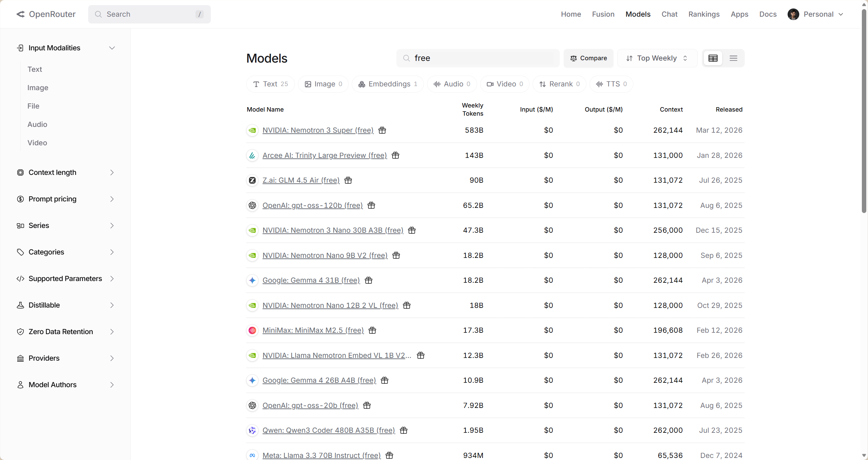The height and width of the screenshot is (460, 868).
Task: Open the Personal account dropdown
Action: pyautogui.click(x=816, y=14)
